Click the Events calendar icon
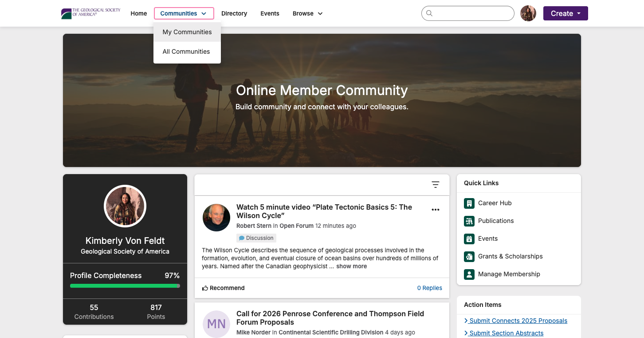 [x=469, y=239]
